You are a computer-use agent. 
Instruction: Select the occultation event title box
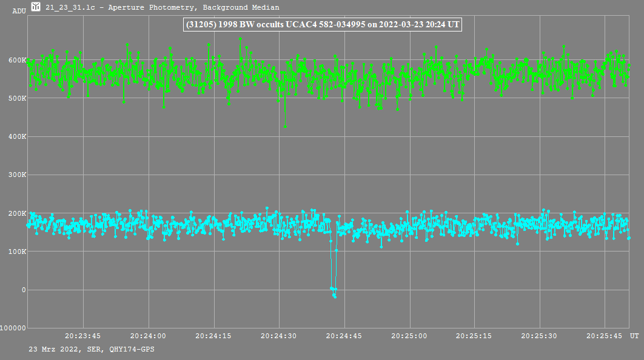pyautogui.click(x=323, y=25)
